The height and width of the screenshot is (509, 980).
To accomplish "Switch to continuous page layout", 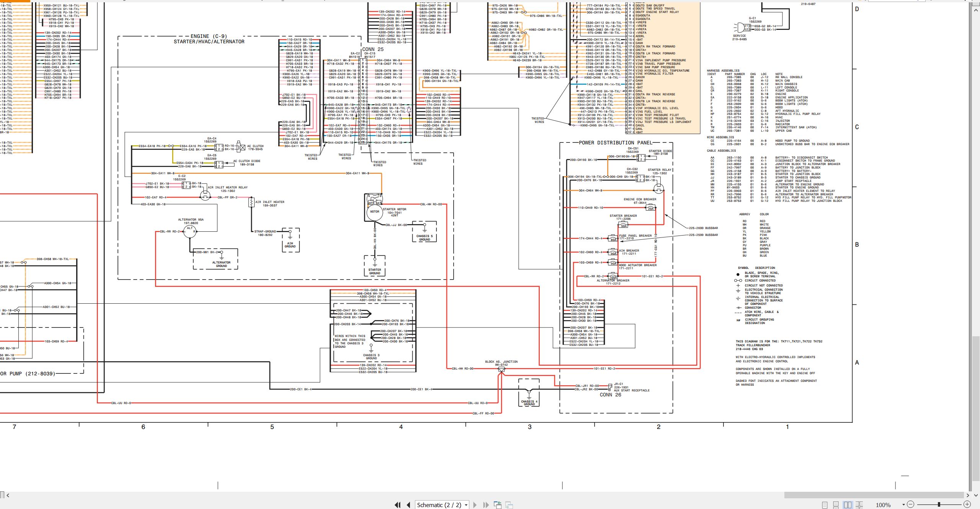I will pyautogui.click(x=836, y=505).
